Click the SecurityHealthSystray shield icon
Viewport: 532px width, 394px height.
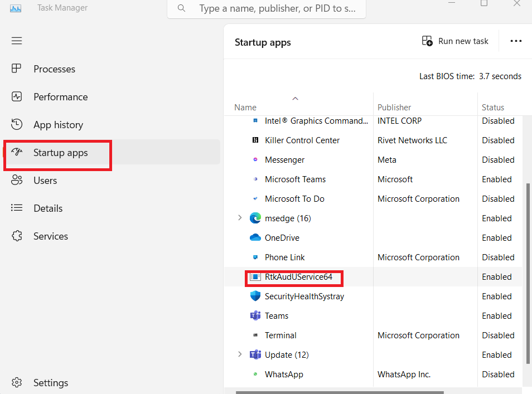coord(255,296)
